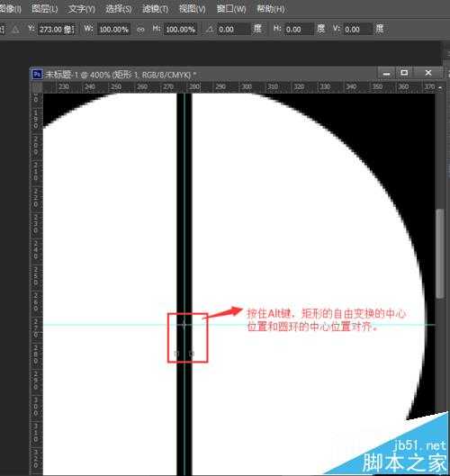Open the 帮助(H) menu
This screenshot has width=450, height=476.
[271, 9]
